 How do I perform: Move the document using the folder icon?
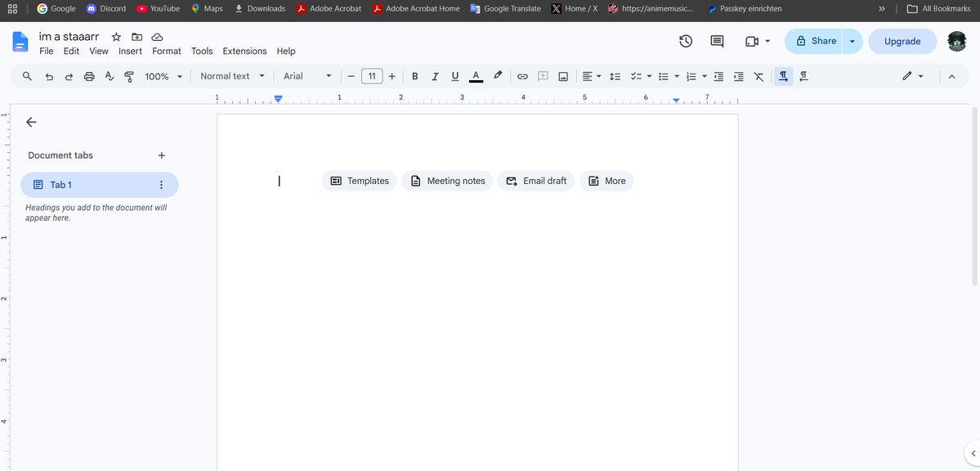pyautogui.click(x=136, y=37)
